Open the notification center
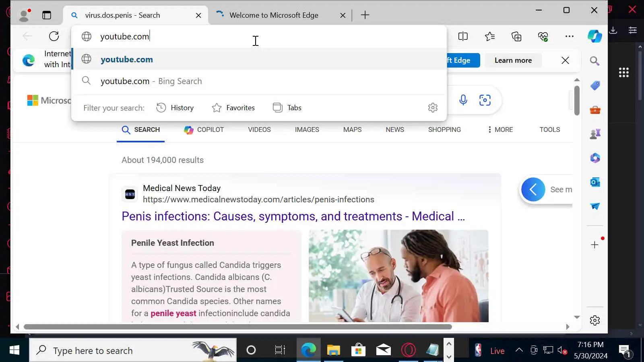 (x=624, y=350)
